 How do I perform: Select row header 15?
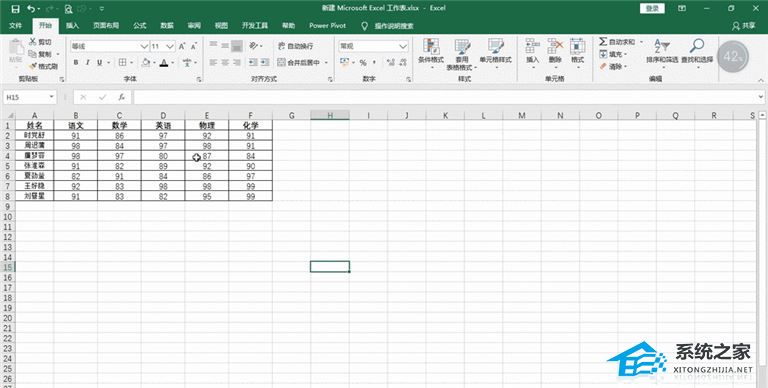7,267
